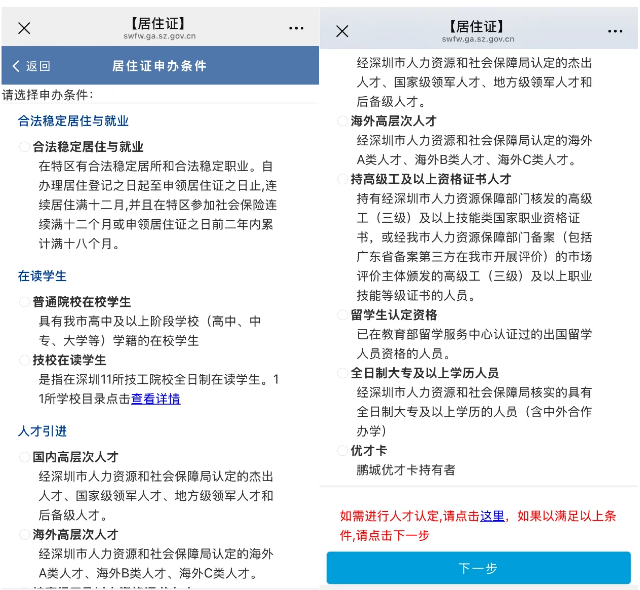Choose 海外高层次人才 radio on right page

[342, 121]
